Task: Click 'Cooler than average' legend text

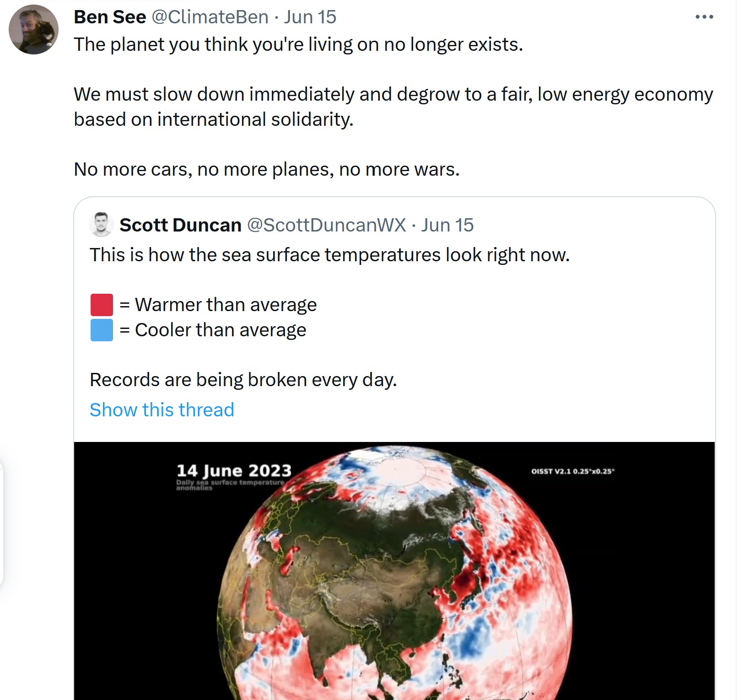Action: point(220,330)
